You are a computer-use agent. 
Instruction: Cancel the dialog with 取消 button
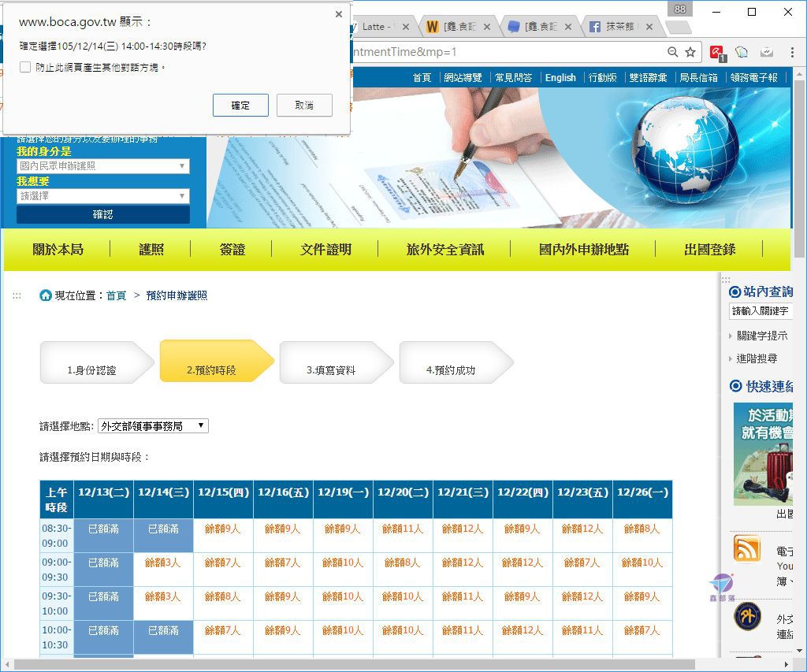[304, 105]
